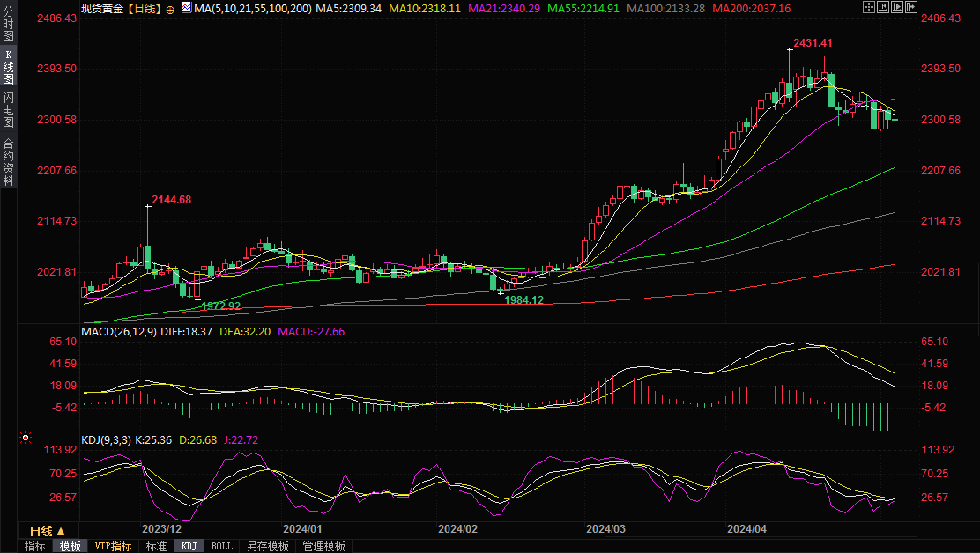Select the 指标 tab at bottom
This screenshot has width=980, height=553.
tap(35, 546)
